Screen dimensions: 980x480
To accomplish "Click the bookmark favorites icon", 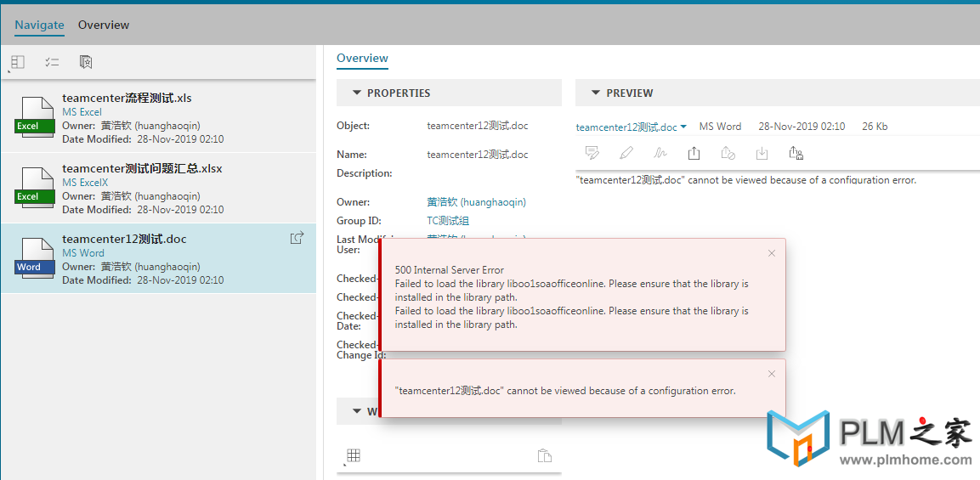I will 86,62.
